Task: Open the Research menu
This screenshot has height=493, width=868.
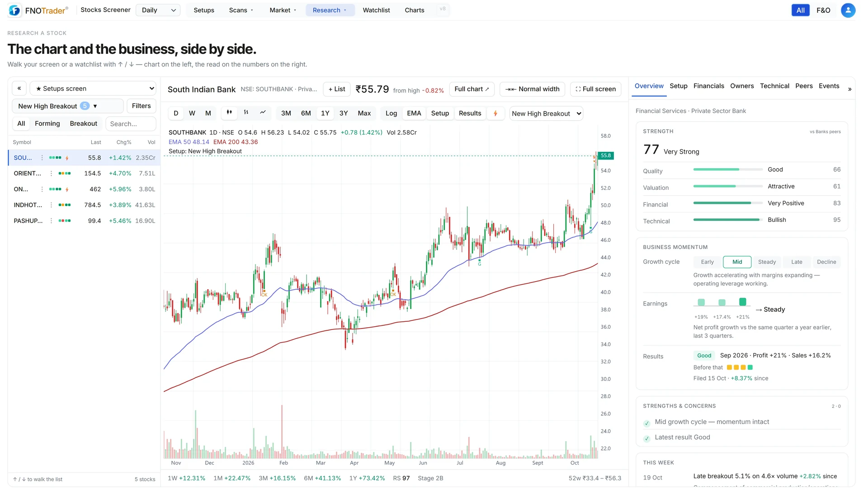Action: click(x=330, y=10)
